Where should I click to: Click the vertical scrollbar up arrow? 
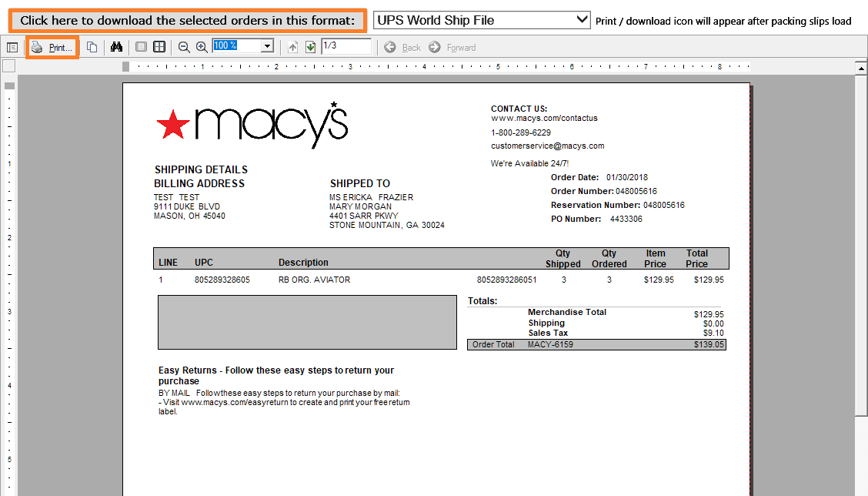point(861,69)
